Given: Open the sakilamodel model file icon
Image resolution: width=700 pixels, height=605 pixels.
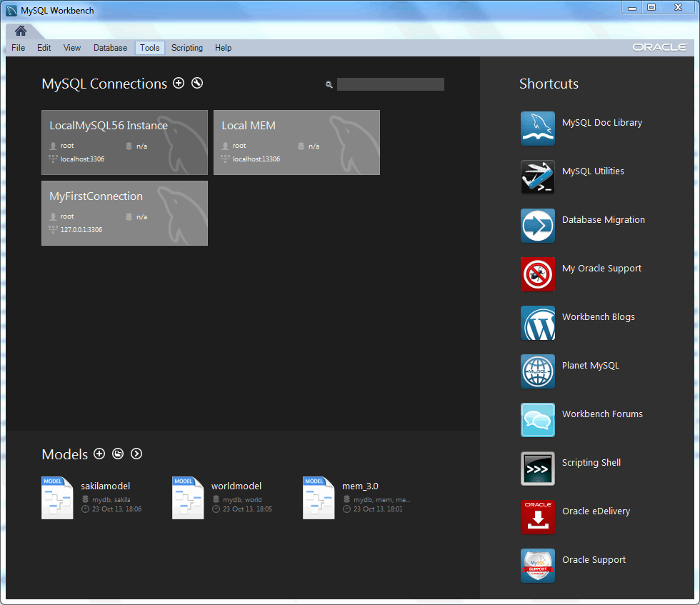Looking at the screenshot, I should point(57,498).
